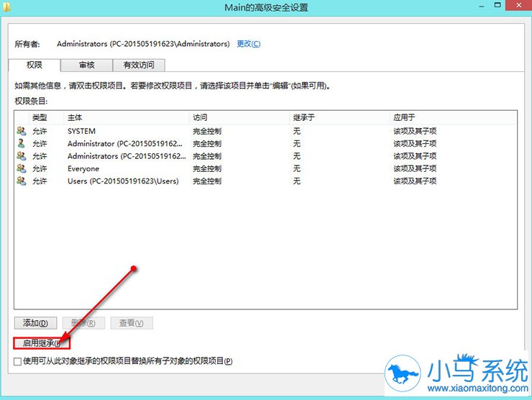The image size is (532, 400).
Task: Maximize the window
Action: point(497,5)
